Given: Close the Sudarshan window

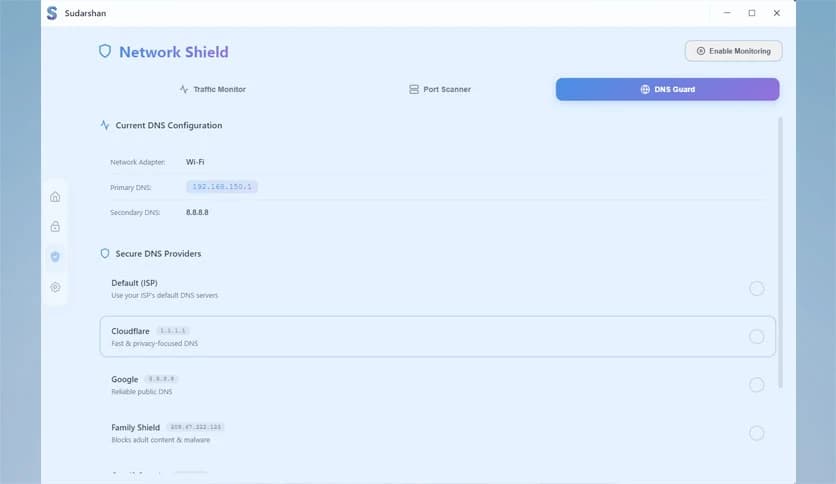Looking at the screenshot, I should pos(777,13).
